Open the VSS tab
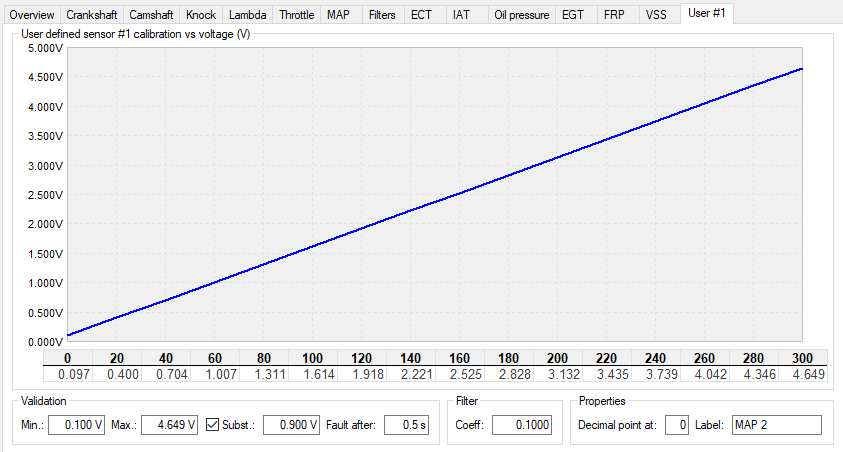Screen dimensions: 843x452 click(x=656, y=15)
